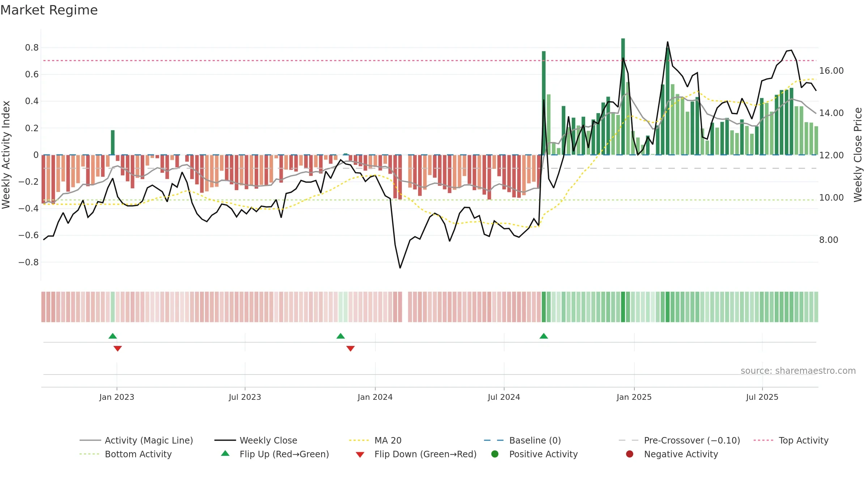868x488 pixels.
Task: Click the flip-down marker at Jan 2023
Action: click(x=118, y=348)
